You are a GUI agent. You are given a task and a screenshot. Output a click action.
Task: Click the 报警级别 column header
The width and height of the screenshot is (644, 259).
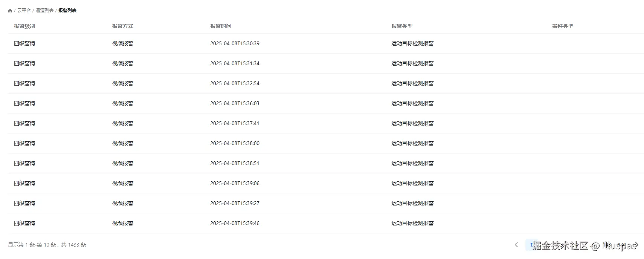(24, 26)
